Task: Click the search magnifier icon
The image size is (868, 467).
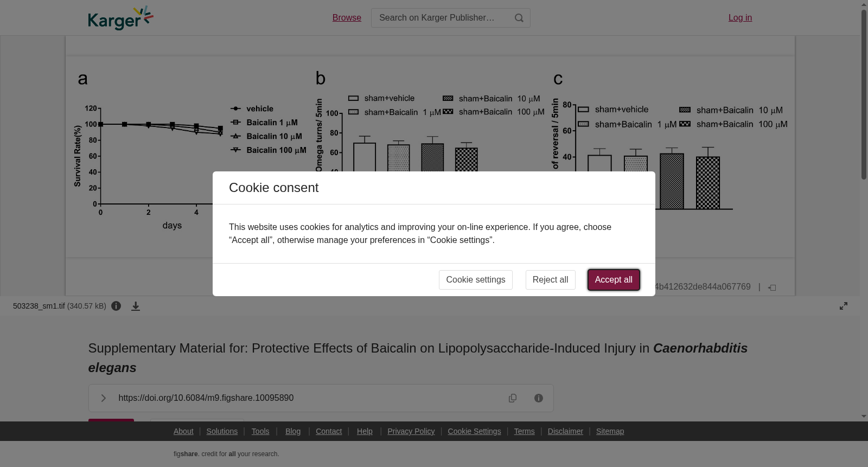Action: coord(519,18)
